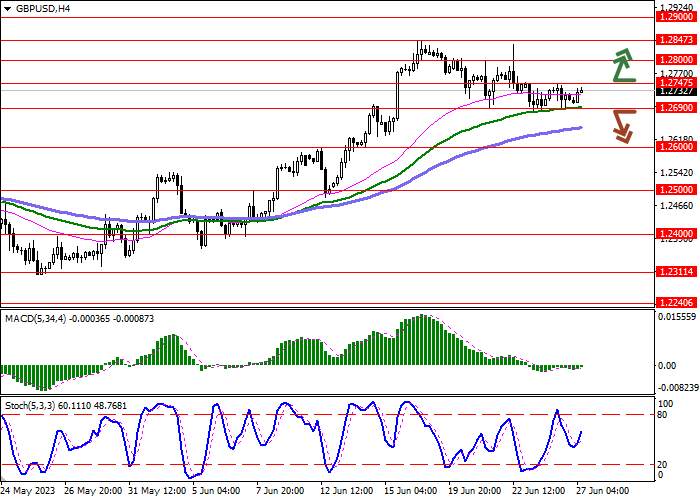Select the 1.25000 price level label
700x500 pixels.
[x=676, y=190]
